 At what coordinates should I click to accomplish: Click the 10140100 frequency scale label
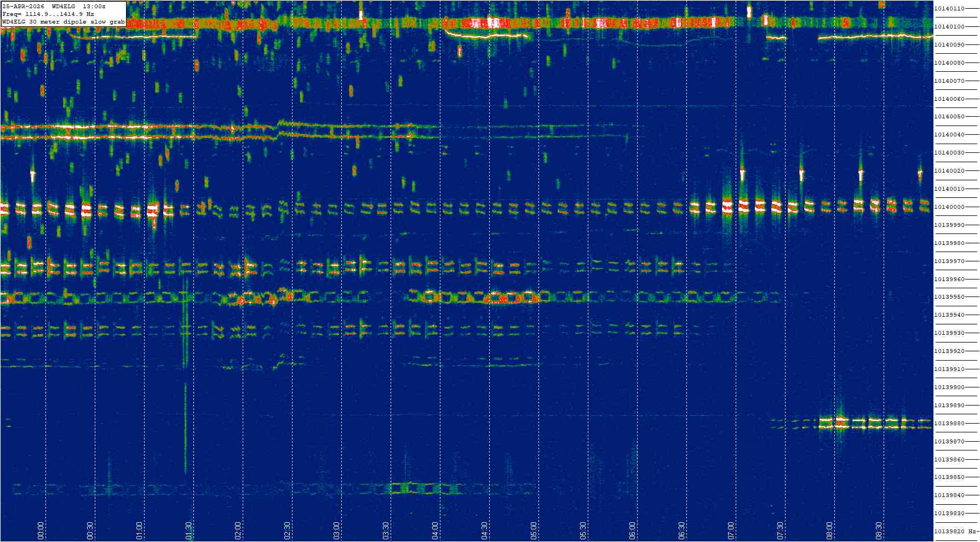(949, 26)
